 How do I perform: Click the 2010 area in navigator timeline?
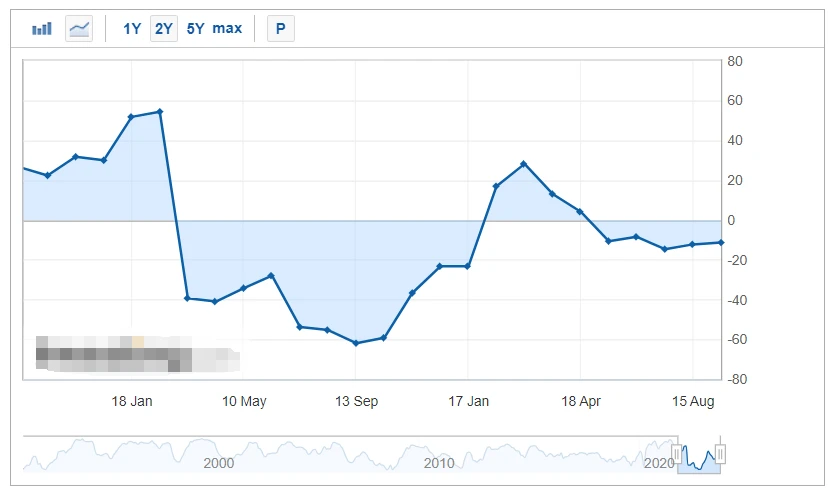point(439,463)
